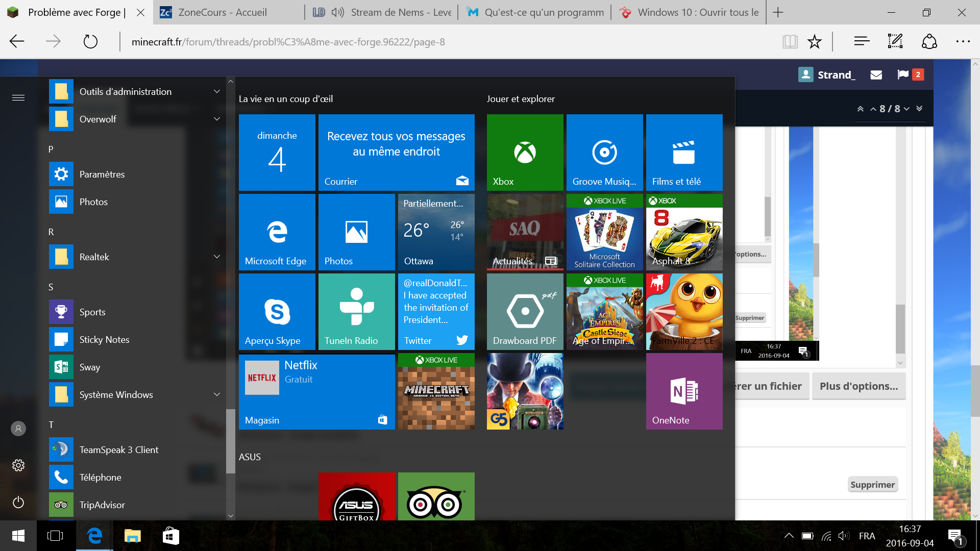980x551 pixels.
Task: Switch to ZoneCours - Accueil tab
Action: click(228, 12)
